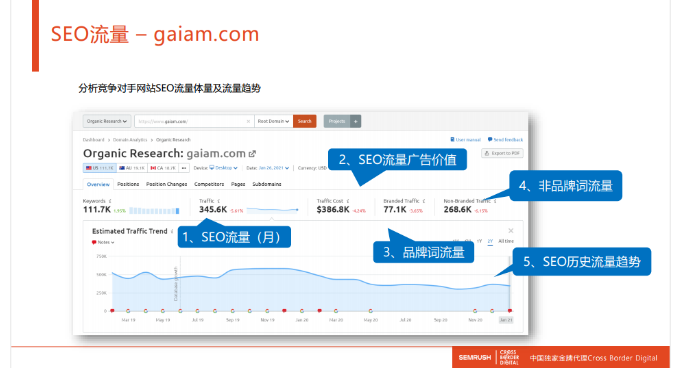Select the US flag database
This screenshot has height=372, width=700.
(100, 168)
